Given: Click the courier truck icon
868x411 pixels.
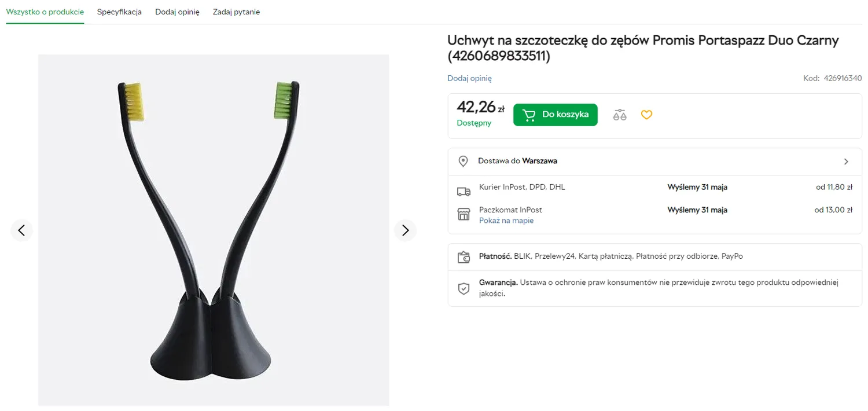Looking at the screenshot, I should (x=464, y=191).
